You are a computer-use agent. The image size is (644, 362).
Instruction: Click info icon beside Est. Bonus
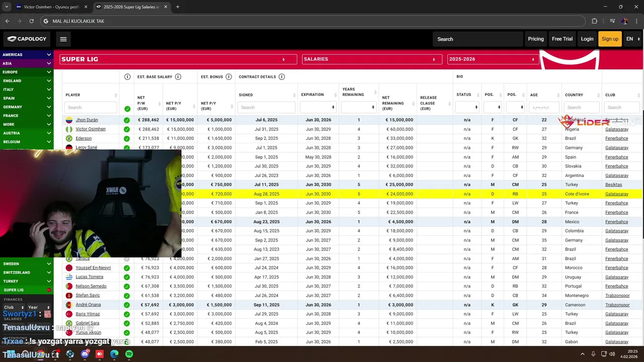[228, 77]
